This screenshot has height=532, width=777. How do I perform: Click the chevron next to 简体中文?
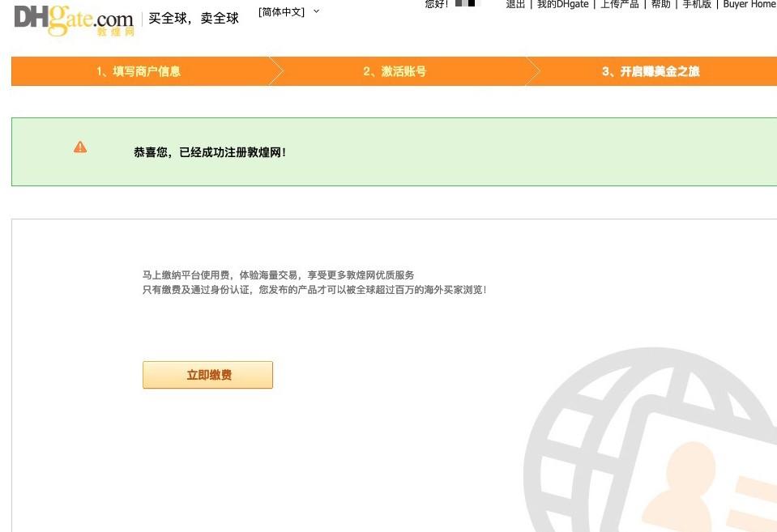(316, 11)
